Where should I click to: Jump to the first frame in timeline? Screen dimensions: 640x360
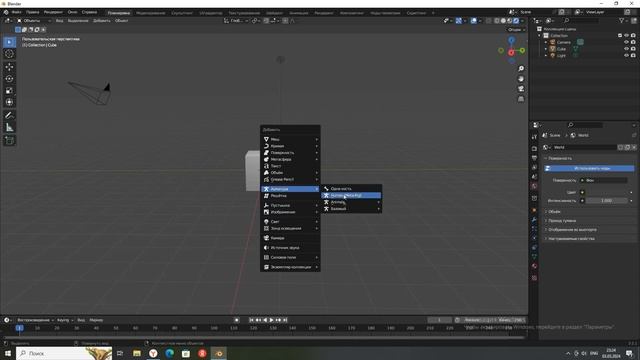(251, 320)
